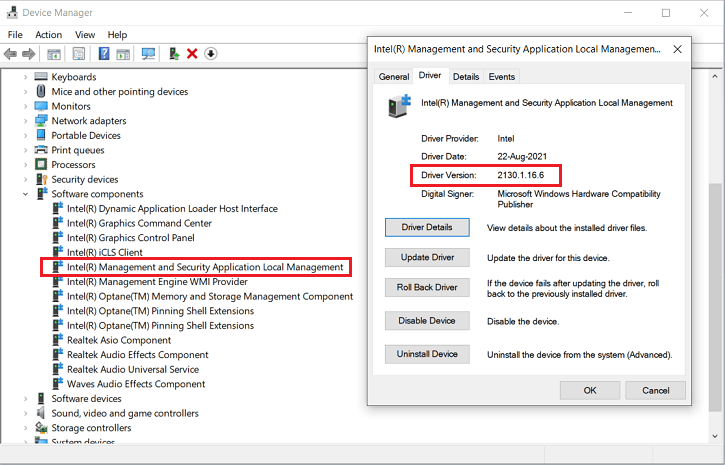Expand the Monitors tree node
The height and width of the screenshot is (465, 725).
click(25, 106)
